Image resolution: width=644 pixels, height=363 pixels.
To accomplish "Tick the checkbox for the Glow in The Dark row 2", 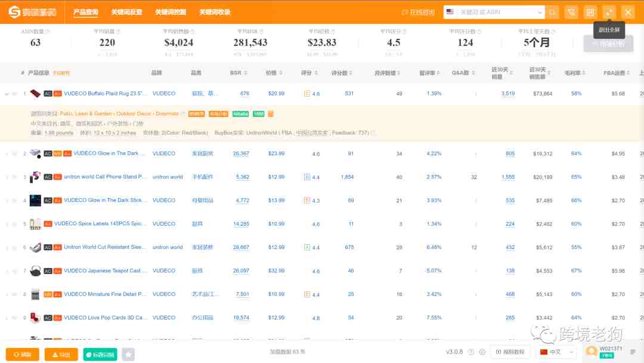I will (15, 154).
